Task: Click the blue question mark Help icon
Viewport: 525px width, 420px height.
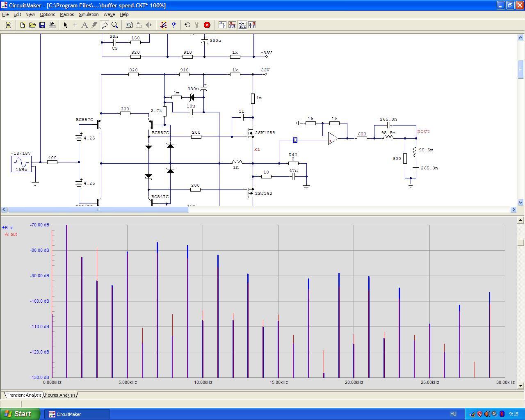Action: (x=173, y=25)
